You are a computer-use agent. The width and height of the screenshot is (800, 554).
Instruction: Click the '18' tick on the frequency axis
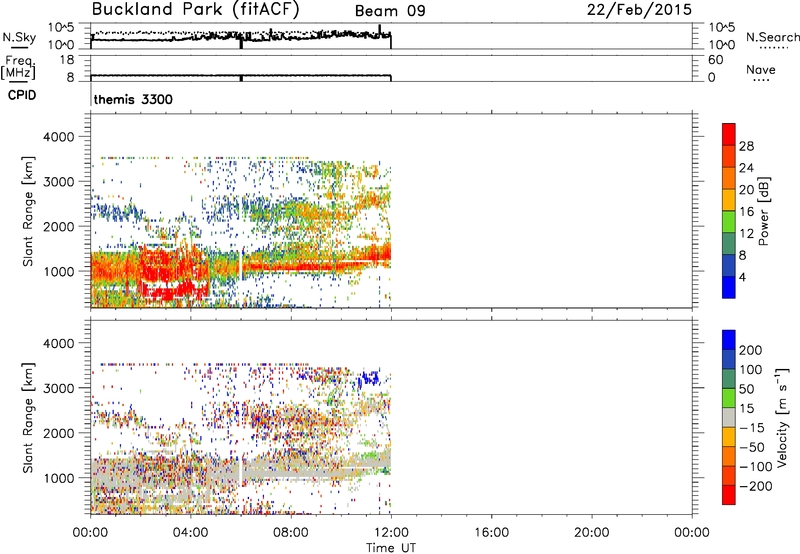[x=67, y=60]
